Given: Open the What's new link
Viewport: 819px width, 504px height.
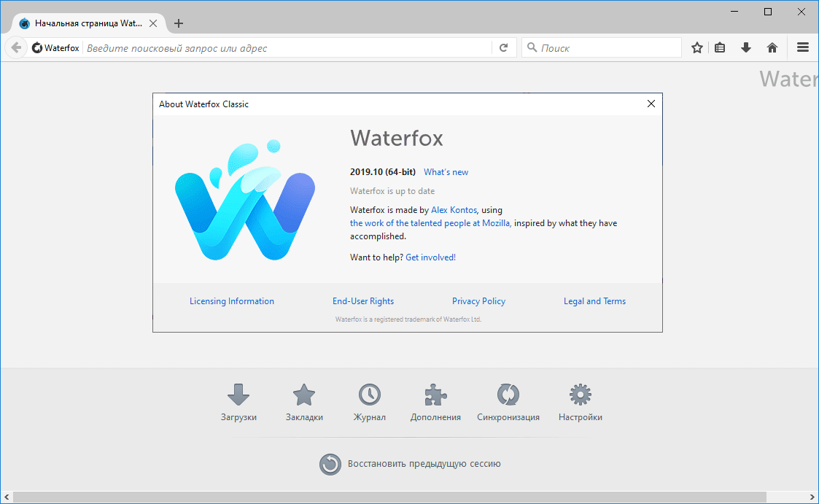Looking at the screenshot, I should tap(446, 172).
